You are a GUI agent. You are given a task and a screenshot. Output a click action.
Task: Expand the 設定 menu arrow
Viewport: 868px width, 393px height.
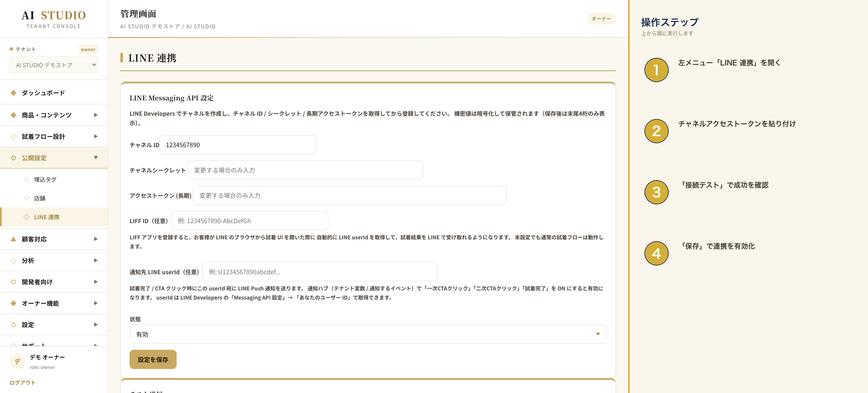pos(96,324)
